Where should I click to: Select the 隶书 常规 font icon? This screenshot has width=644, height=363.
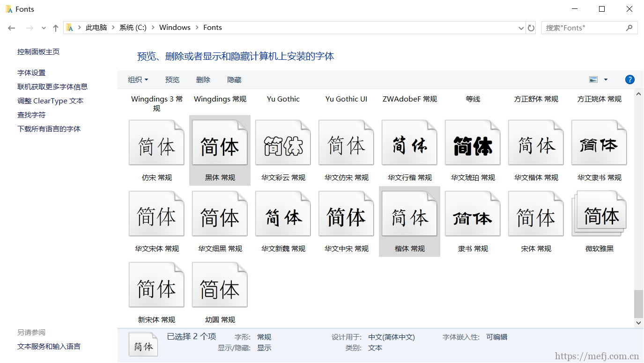[473, 214]
